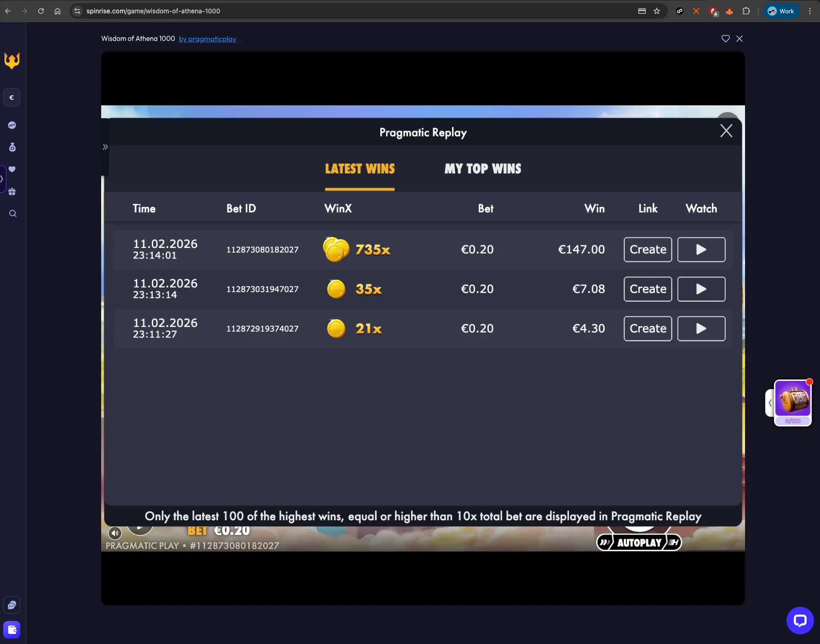Collapse the promo widget arrow

tap(770, 403)
